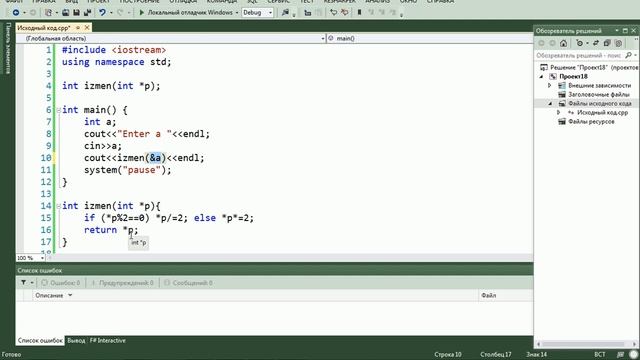Viewport: 640px width, 360px height.
Task: Go Home in Solution Explorer toolbar
Action: pos(563,43)
